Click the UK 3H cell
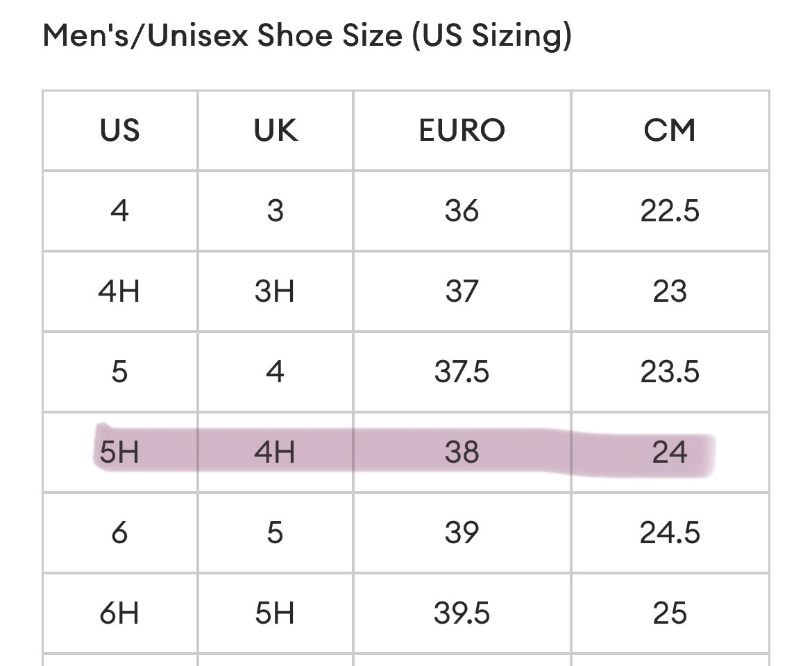Image resolution: width=812 pixels, height=666 pixels. click(276, 291)
